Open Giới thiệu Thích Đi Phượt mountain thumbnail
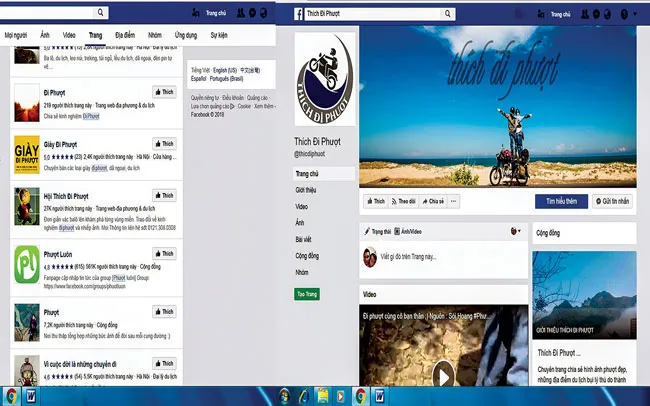This screenshot has height=406, width=650. (x=585, y=295)
